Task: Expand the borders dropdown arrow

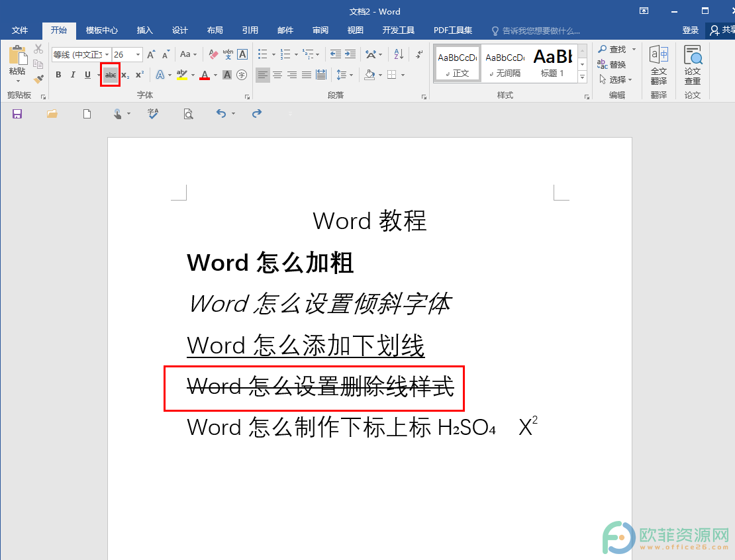Action: pos(403,75)
